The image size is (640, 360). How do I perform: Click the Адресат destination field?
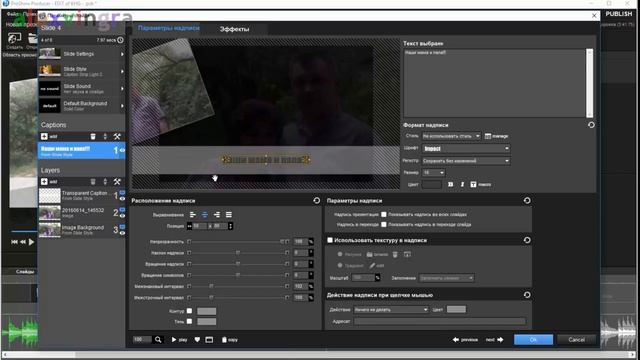tap(440, 321)
